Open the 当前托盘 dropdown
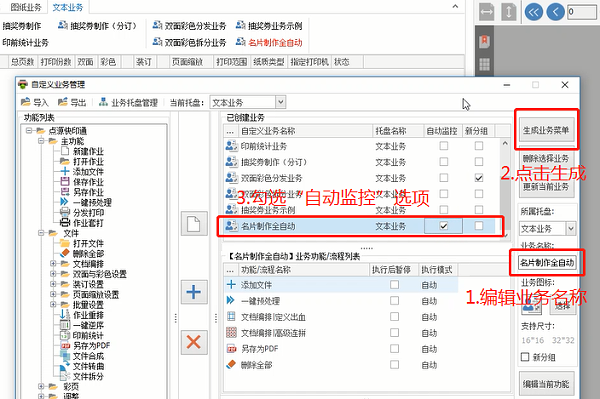The height and width of the screenshot is (399, 600). click(281, 102)
